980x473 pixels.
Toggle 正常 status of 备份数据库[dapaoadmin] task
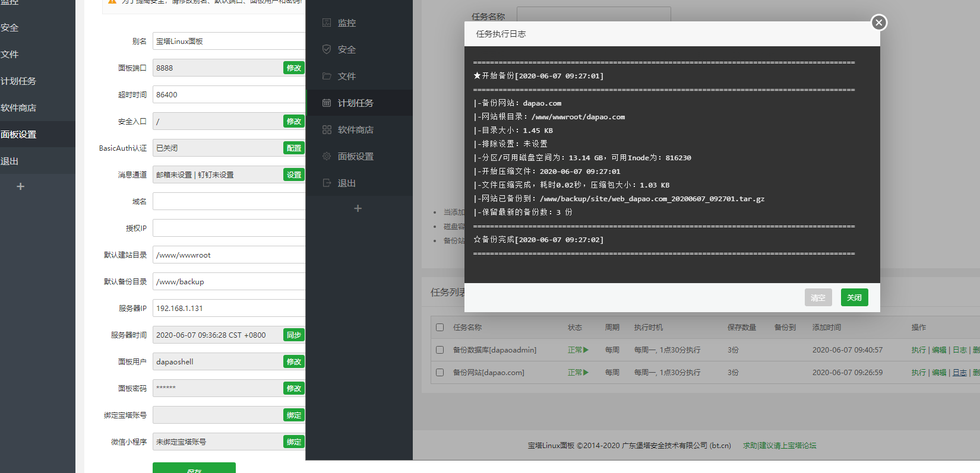(x=578, y=350)
